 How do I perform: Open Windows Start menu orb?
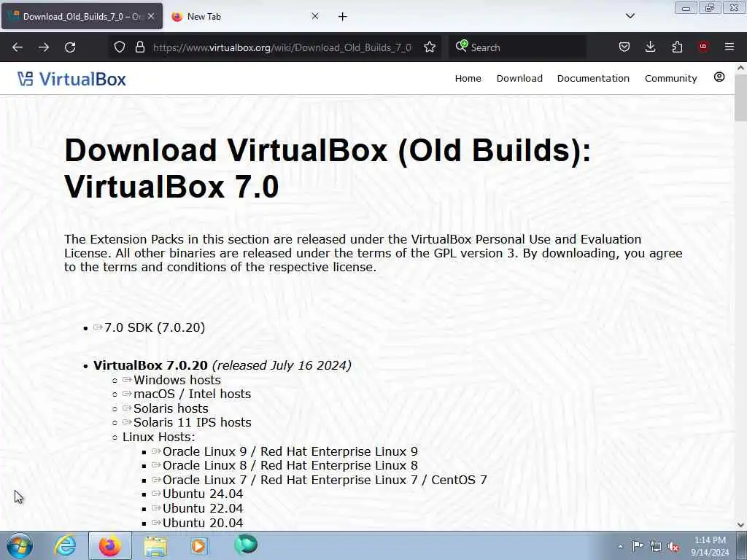(x=20, y=545)
